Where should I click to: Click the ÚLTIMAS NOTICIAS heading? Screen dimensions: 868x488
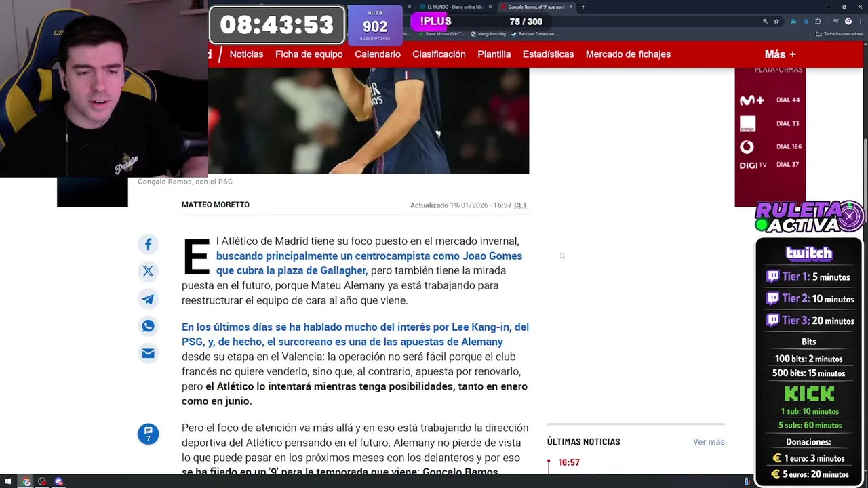(x=583, y=442)
